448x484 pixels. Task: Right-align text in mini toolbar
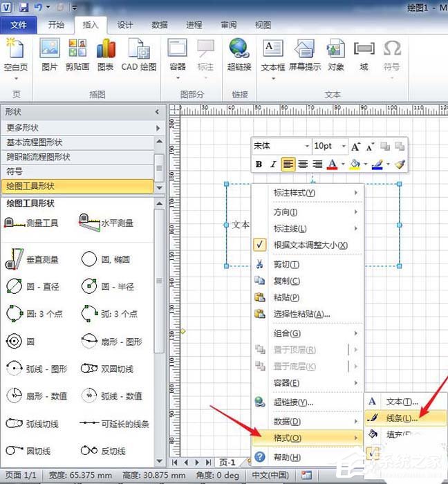click(317, 165)
